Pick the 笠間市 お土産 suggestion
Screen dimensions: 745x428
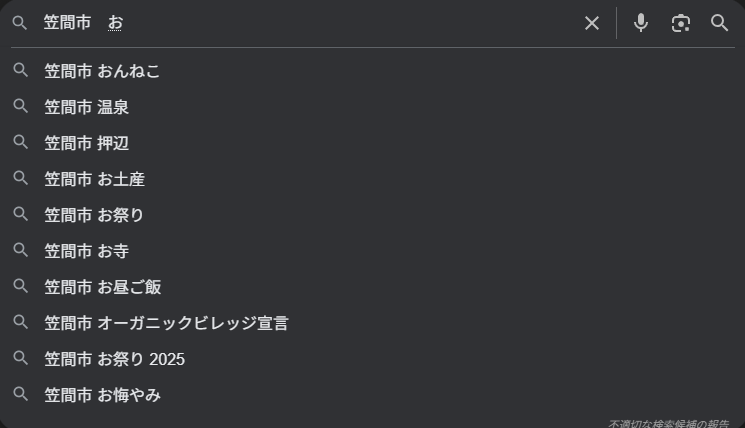pos(95,179)
